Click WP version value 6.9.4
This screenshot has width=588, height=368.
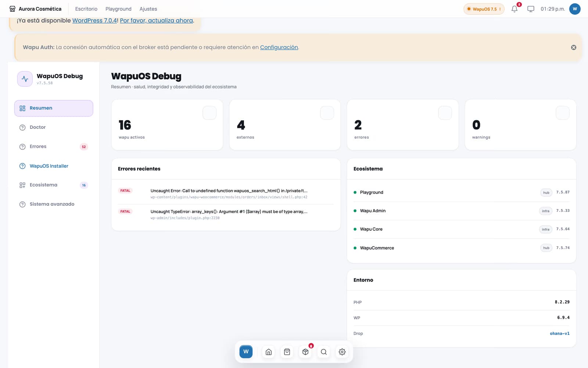click(563, 318)
